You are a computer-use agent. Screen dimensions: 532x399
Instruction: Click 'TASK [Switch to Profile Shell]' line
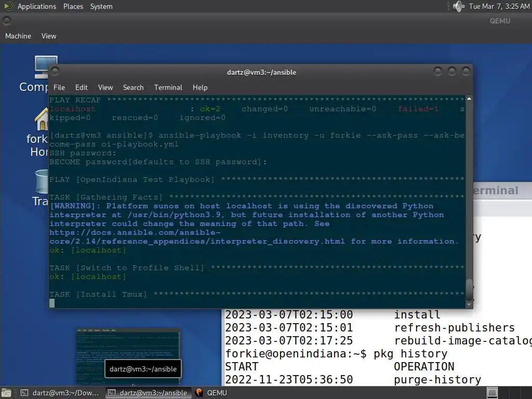tap(257, 268)
